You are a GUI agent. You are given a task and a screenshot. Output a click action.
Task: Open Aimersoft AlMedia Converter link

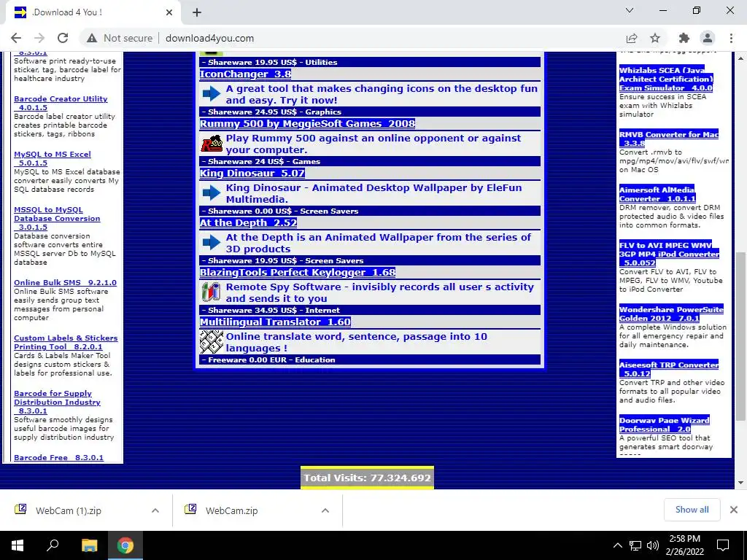tap(657, 194)
